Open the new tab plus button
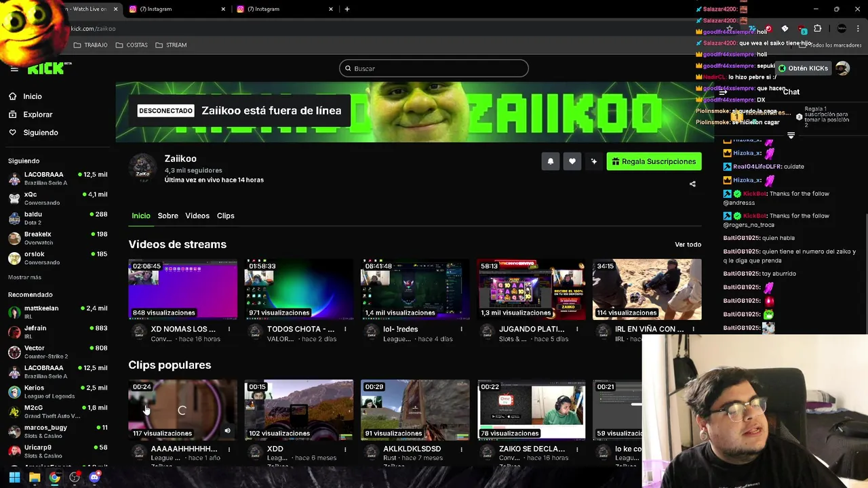 [347, 9]
